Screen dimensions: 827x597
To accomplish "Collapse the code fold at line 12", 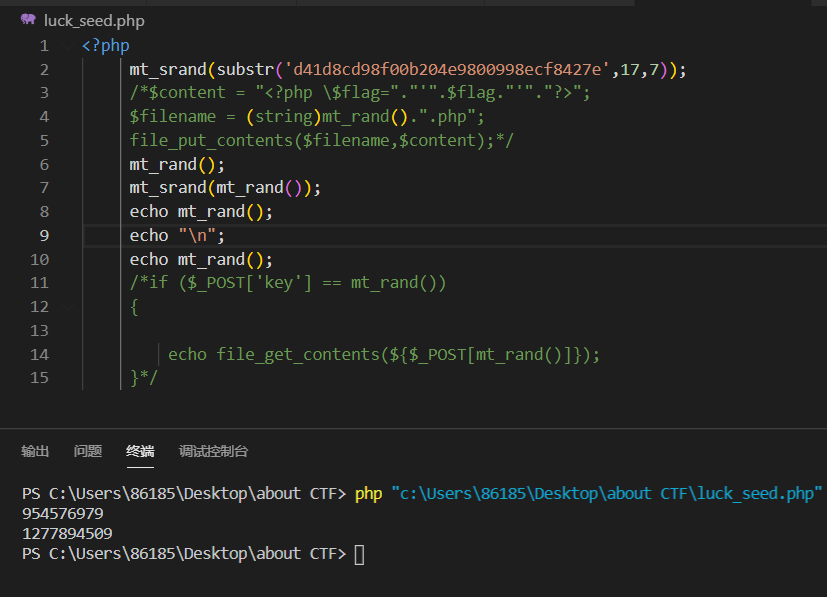I will point(67,306).
